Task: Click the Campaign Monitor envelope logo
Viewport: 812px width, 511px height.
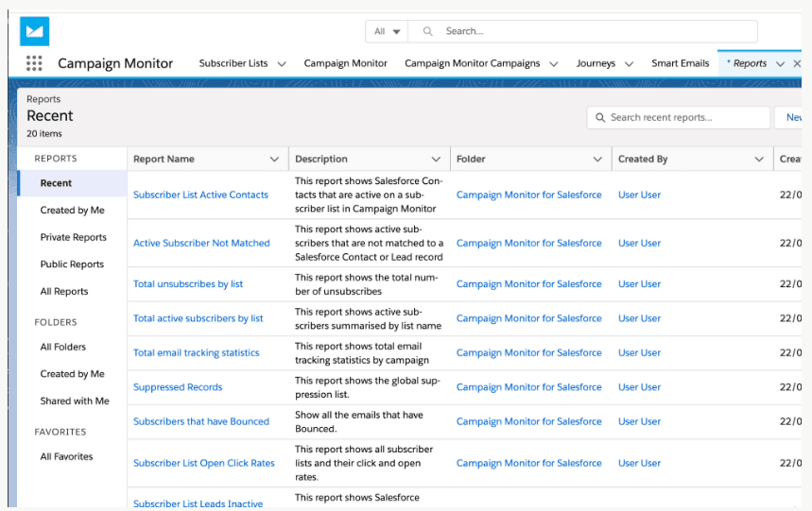Action: click(34, 31)
